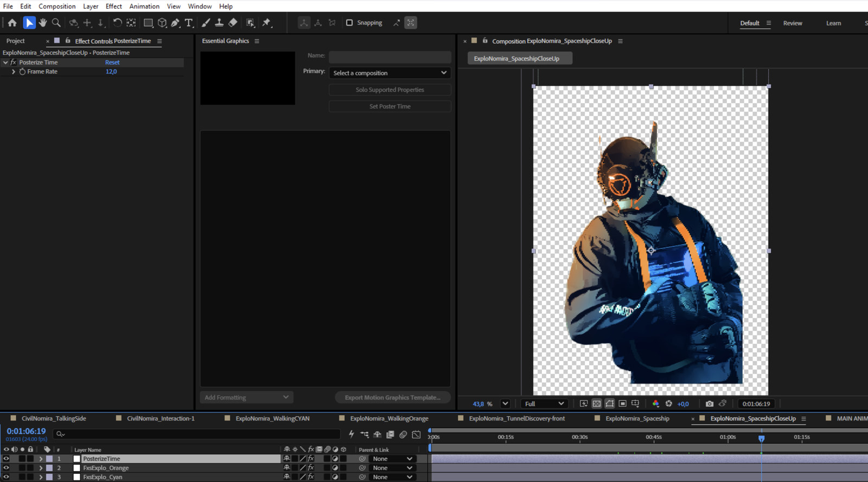
Task: Click the ExploNomira_SpaceshipCloseUp breadcrumb button
Action: pyautogui.click(x=520, y=58)
